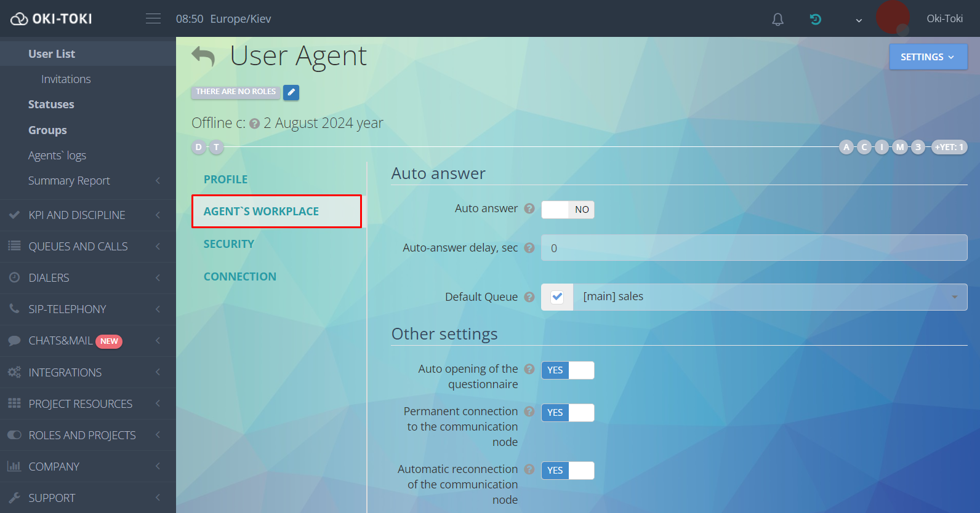Click the back arrow beside User Agent
Image resolution: width=980 pixels, height=513 pixels.
point(203,57)
